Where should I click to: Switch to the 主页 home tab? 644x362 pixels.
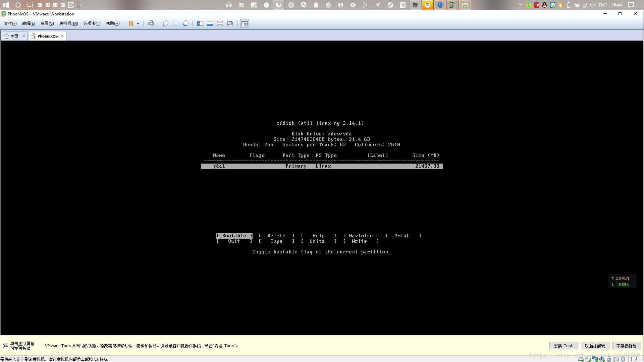pos(14,36)
